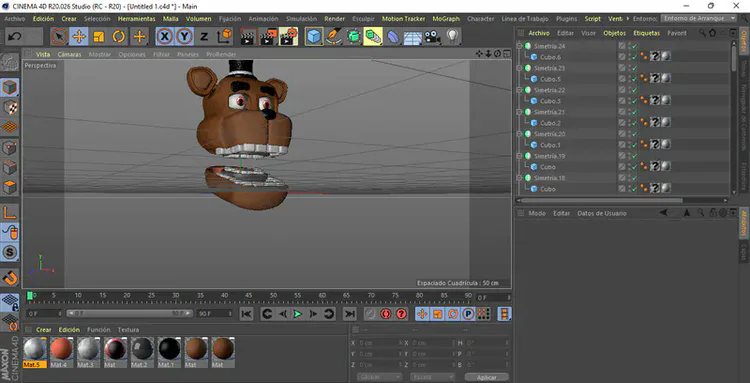This screenshot has width=750, height=383.
Task: Open Edit Render Settings clapperboard with gear
Action: [x=288, y=36]
